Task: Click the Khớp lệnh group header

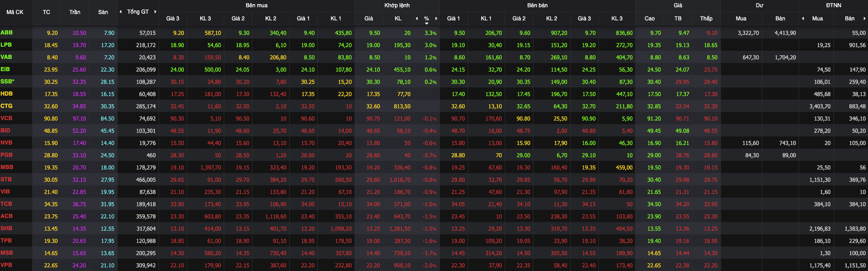Action: tap(397, 5)
